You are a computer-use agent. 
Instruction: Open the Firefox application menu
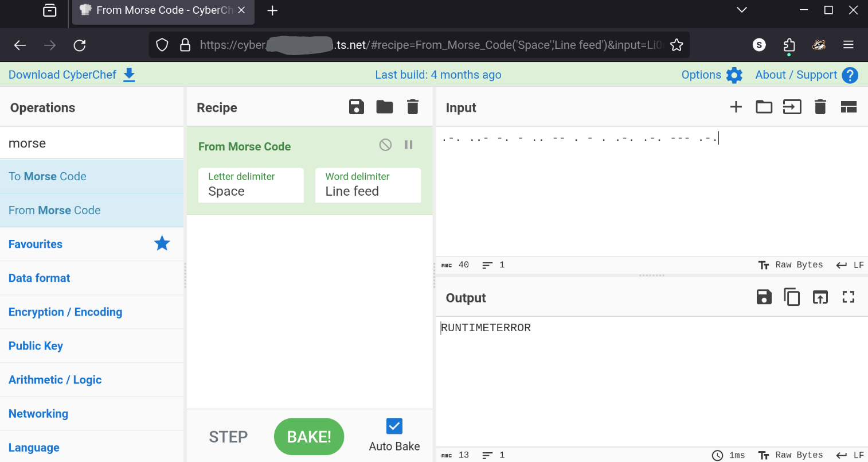tap(849, 45)
